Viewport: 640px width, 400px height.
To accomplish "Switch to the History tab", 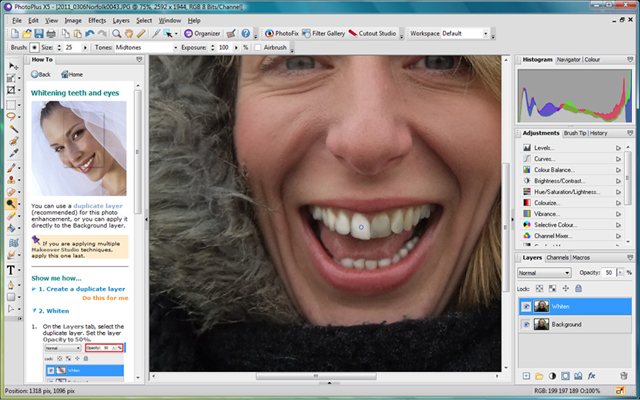I will (x=598, y=133).
